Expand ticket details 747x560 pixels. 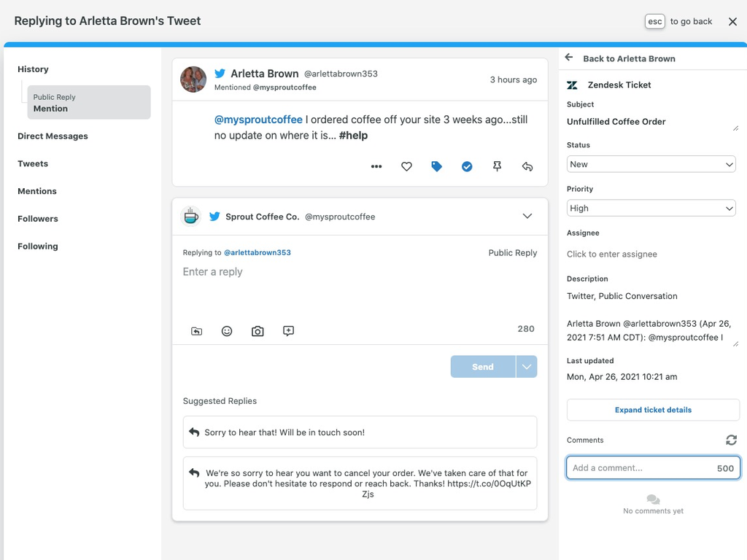coord(652,409)
